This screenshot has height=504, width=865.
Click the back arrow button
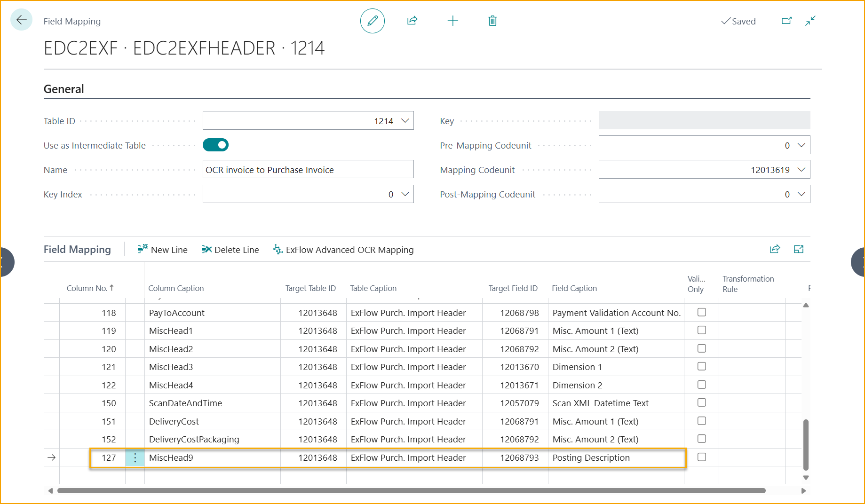(x=21, y=20)
